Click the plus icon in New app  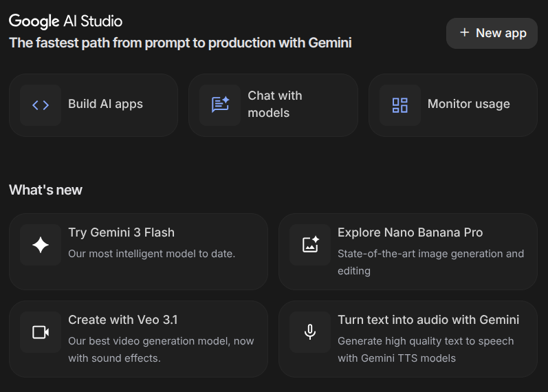pos(465,32)
